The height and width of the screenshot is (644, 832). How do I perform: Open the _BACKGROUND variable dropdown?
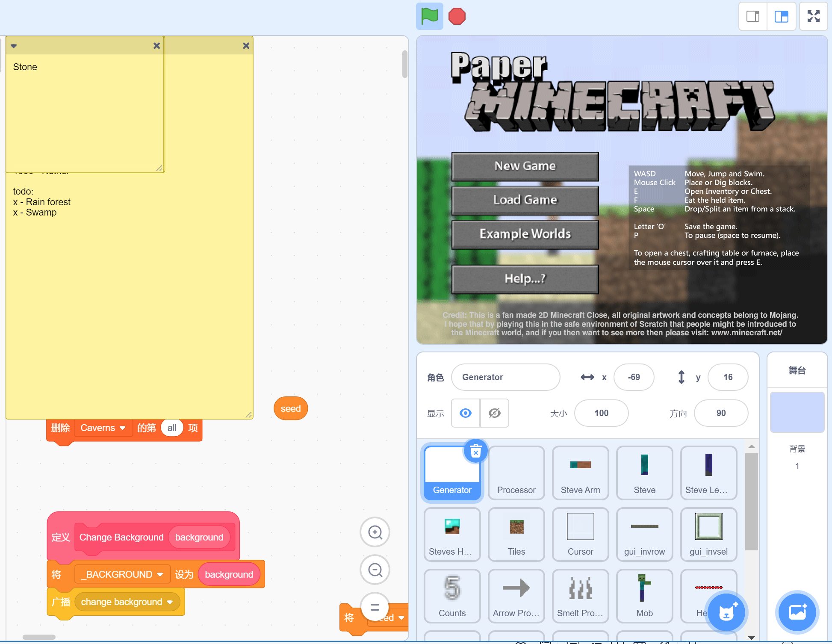tap(122, 574)
